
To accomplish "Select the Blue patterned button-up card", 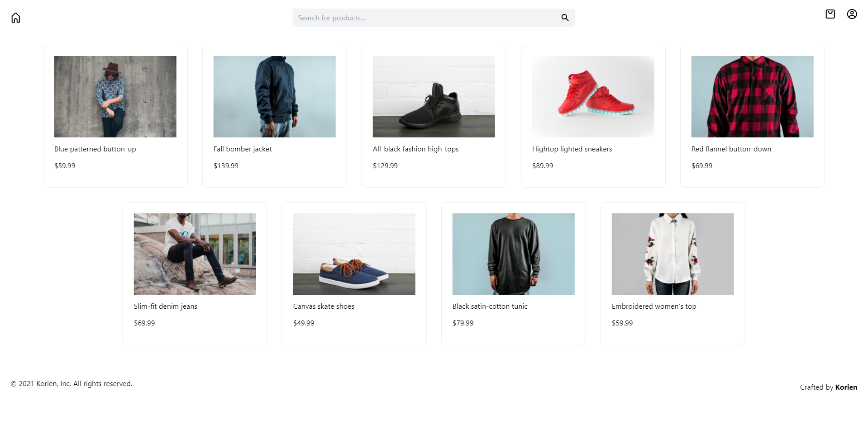I will pos(115,116).
